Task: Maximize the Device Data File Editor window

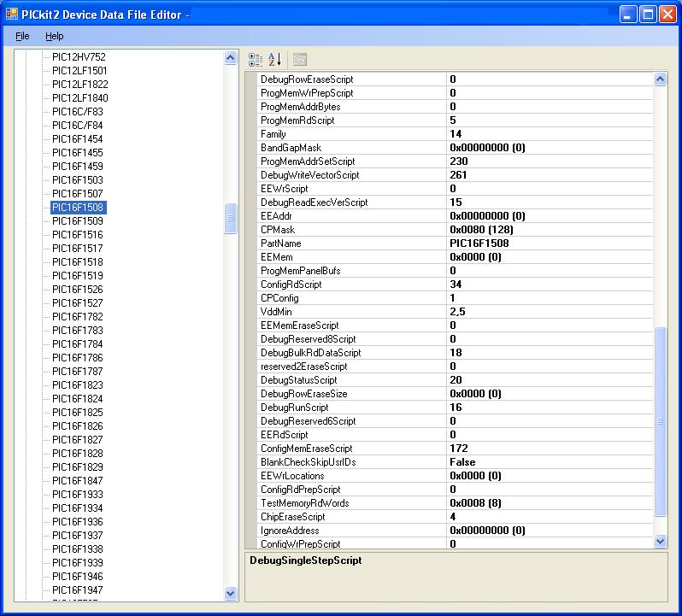Action: pos(648,15)
